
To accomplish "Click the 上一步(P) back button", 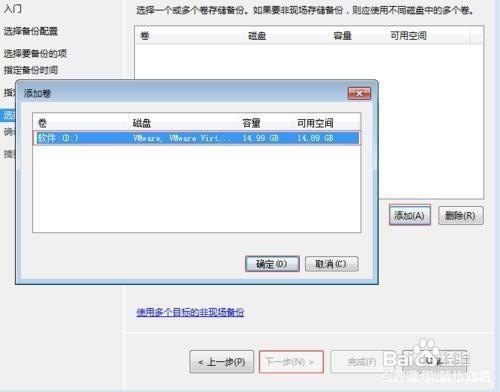I will coord(222,362).
